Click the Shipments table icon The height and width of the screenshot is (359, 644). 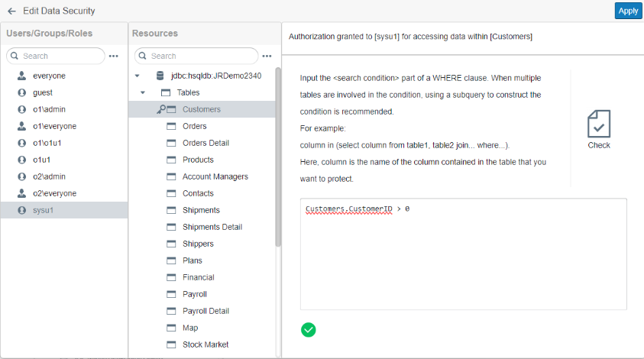(x=171, y=210)
